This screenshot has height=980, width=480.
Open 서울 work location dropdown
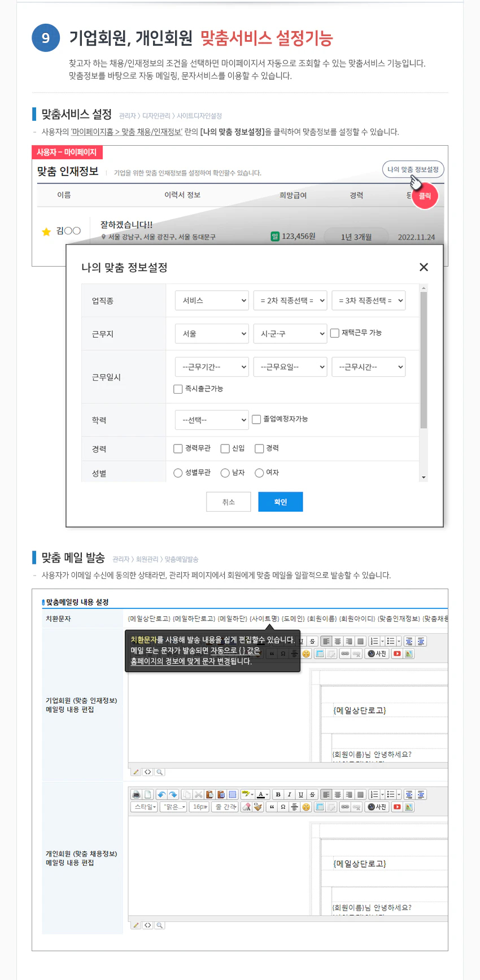(x=212, y=334)
